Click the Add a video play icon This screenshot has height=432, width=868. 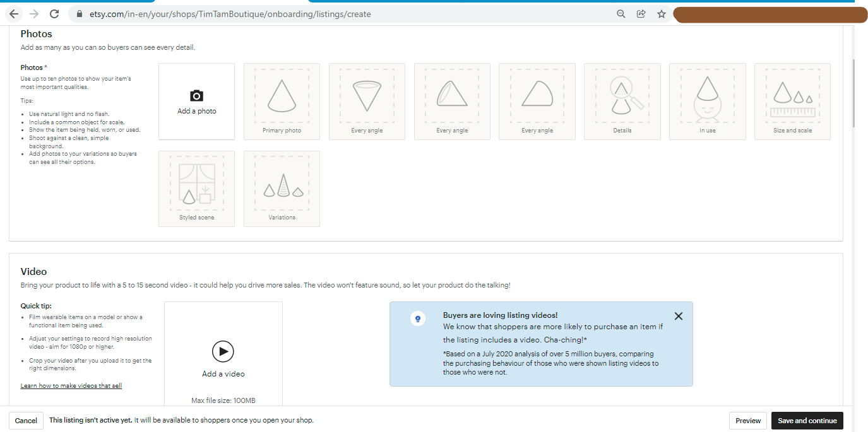[x=223, y=351]
